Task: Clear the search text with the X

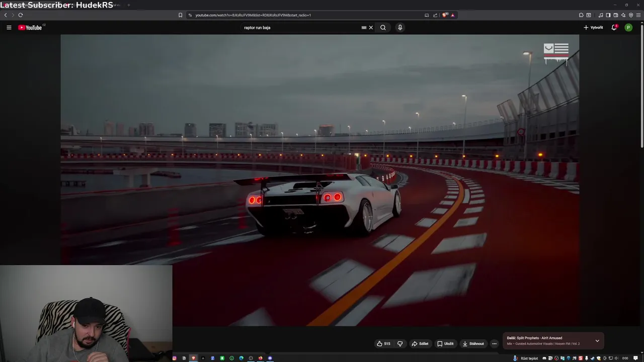Action: coord(371,28)
